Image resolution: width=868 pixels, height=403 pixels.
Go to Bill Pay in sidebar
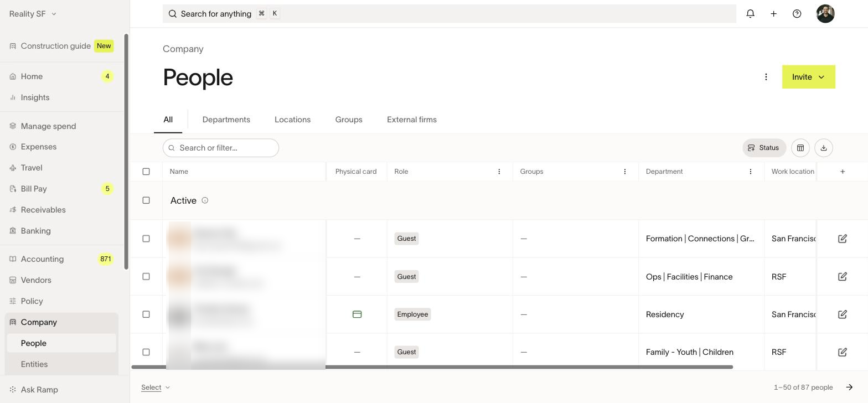tap(61, 189)
